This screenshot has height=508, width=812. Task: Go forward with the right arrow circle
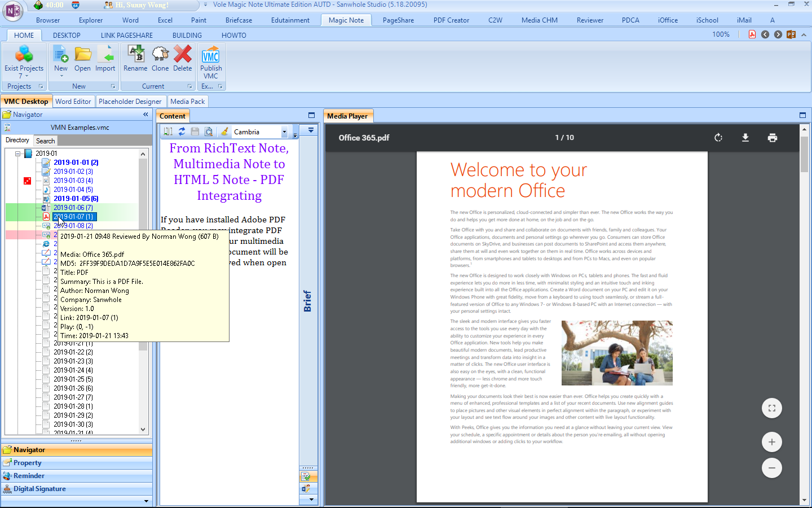click(778, 34)
